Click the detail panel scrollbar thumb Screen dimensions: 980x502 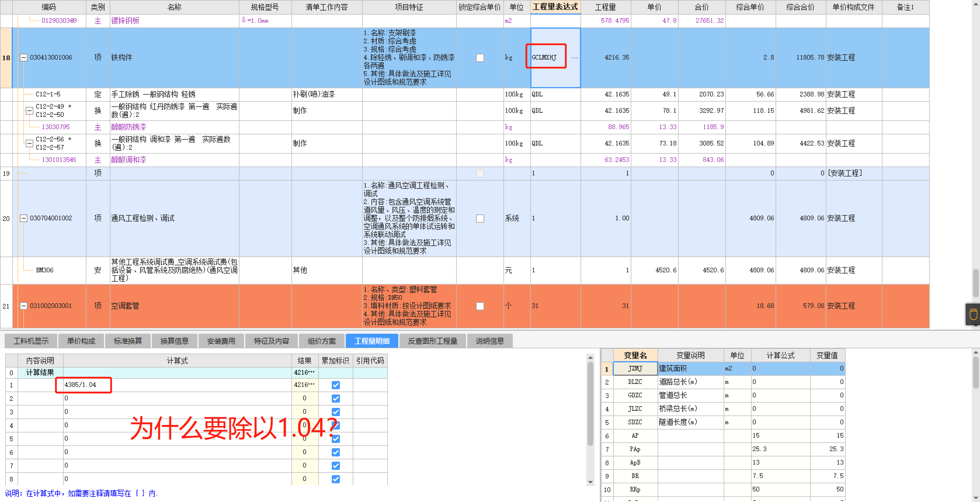590,404
